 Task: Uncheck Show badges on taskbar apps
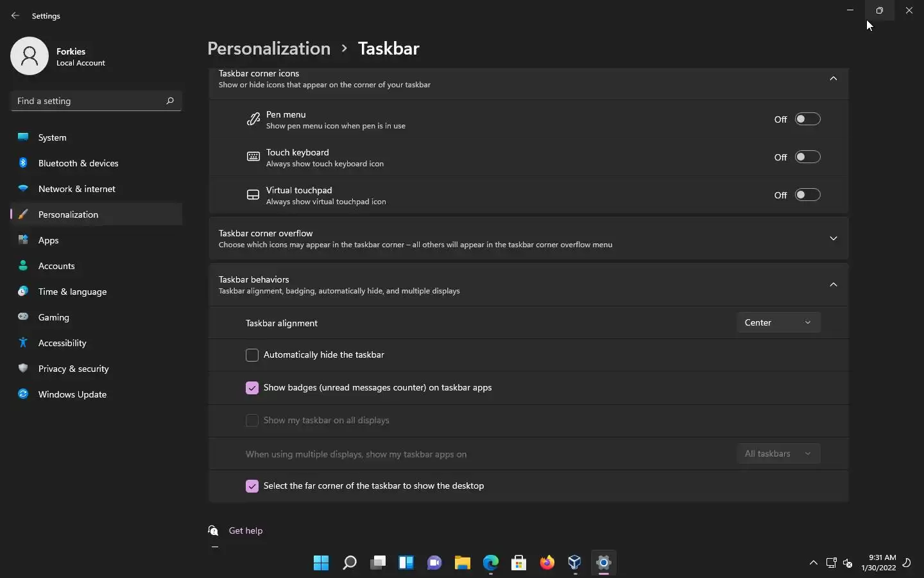click(x=252, y=388)
